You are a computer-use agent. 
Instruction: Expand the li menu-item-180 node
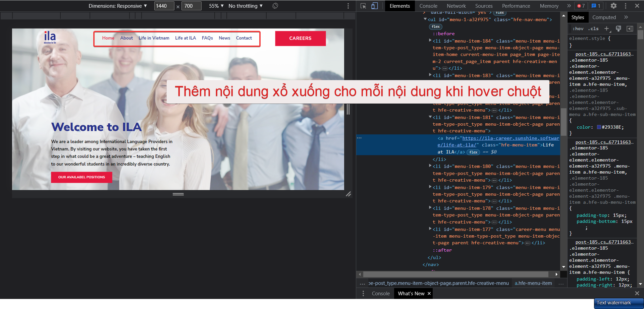pyautogui.click(x=430, y=166)
